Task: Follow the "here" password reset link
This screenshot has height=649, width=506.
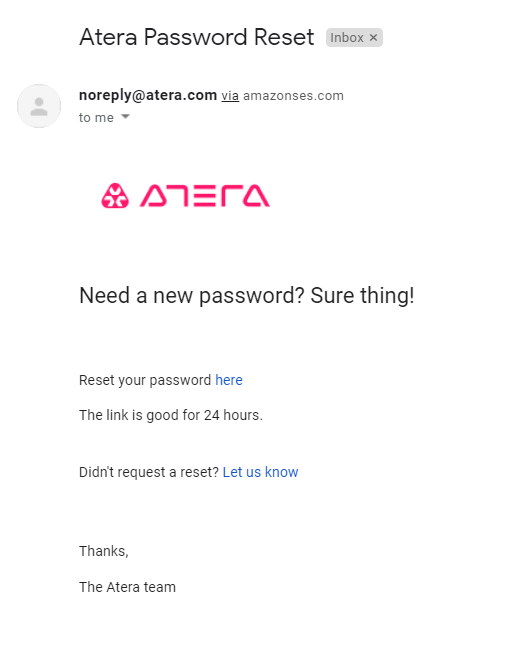Action: 229,380
